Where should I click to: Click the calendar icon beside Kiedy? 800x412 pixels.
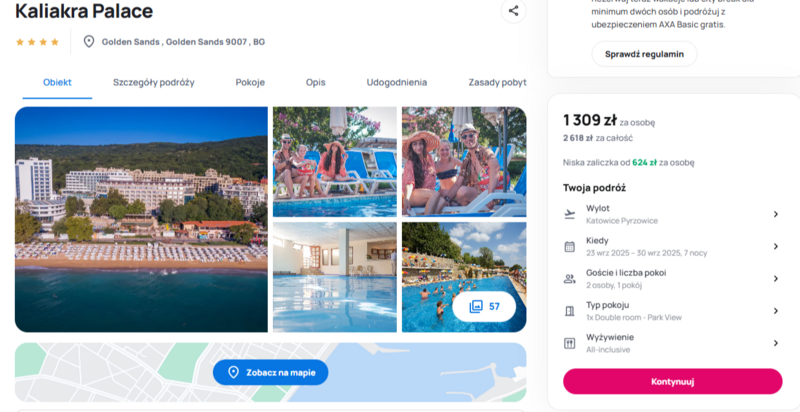[x=569, y=247]
